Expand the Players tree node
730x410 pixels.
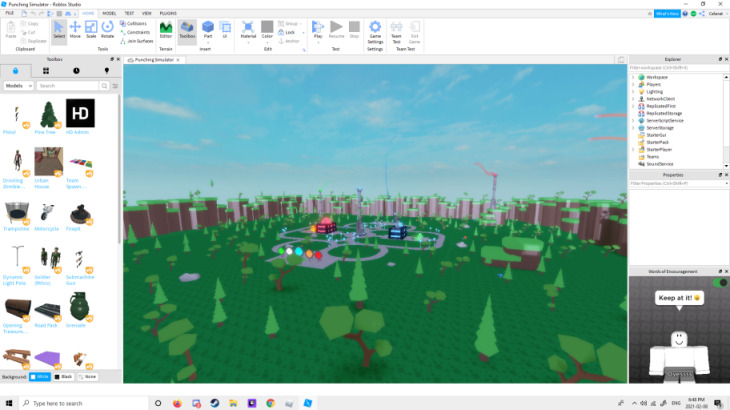coord(633,84)
